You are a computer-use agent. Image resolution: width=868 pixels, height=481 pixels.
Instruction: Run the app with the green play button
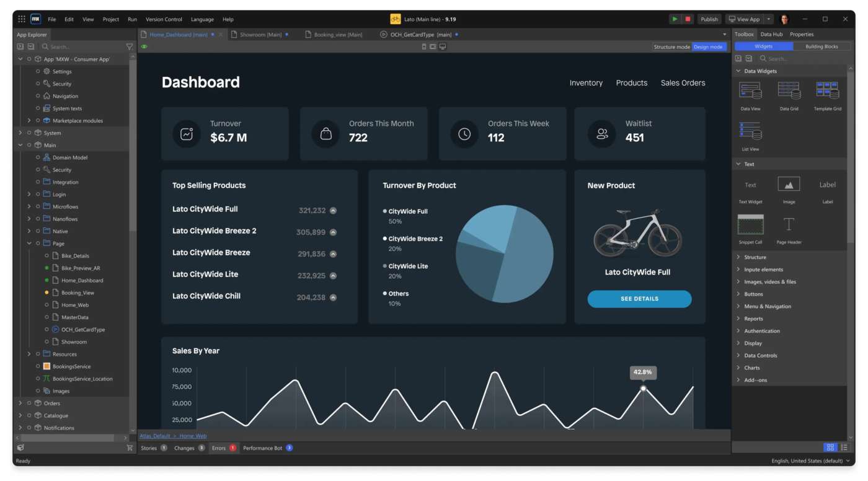coord(675,19)
